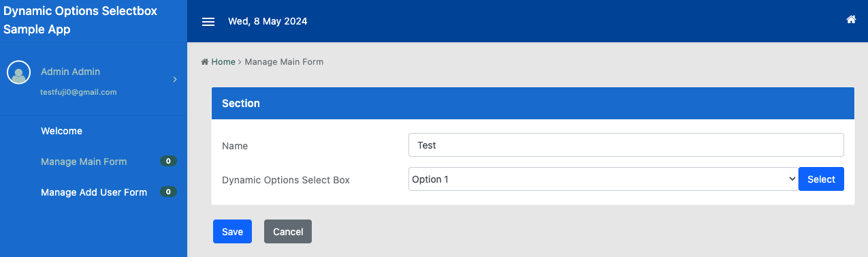Open Manage Main Form in sidebar
868x257 pixels.
point(84,162)
